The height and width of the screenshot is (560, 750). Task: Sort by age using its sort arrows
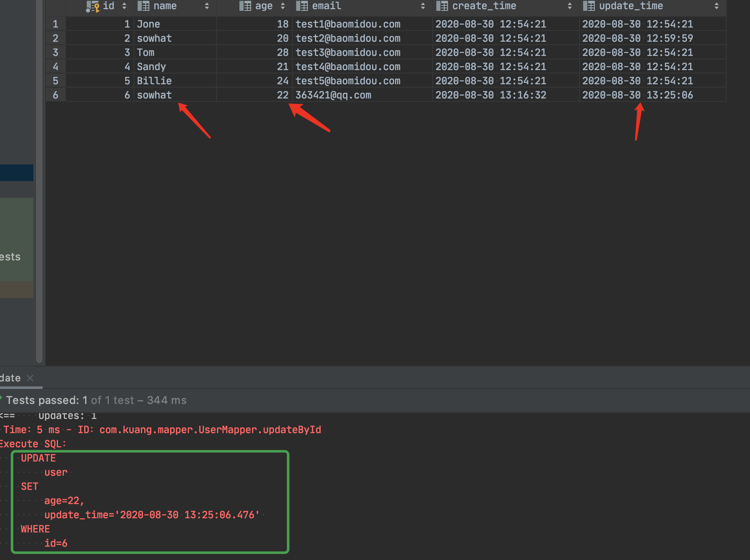[x=283, y=6]
